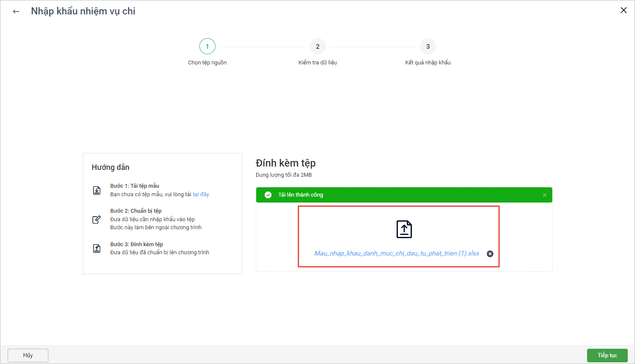This screenshot has height=364, width=635.
Task: Click the 'Kiểm tra dữ liệu' step label
Action: pos(317,63)
